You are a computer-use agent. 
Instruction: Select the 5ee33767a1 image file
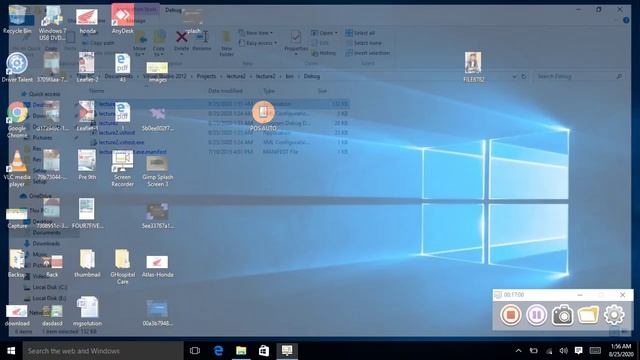[158, 216]
